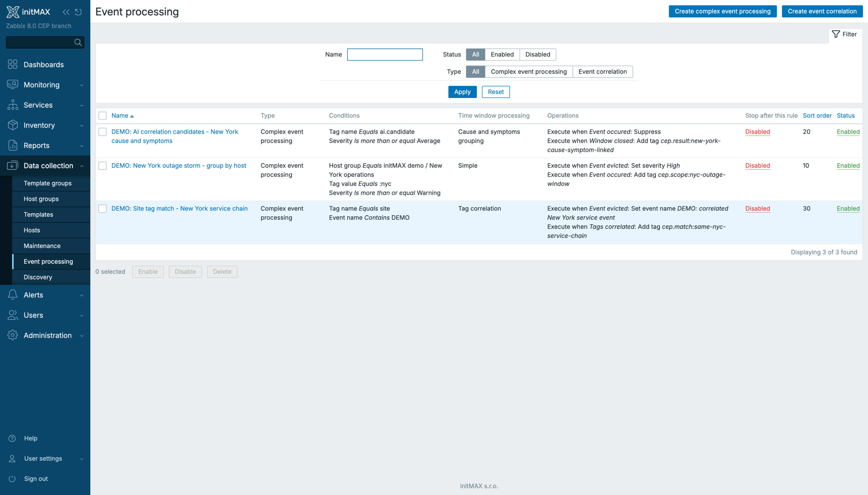868x495 pixels.
Task: Expand the User settings chevron
Action: (81, 459)
